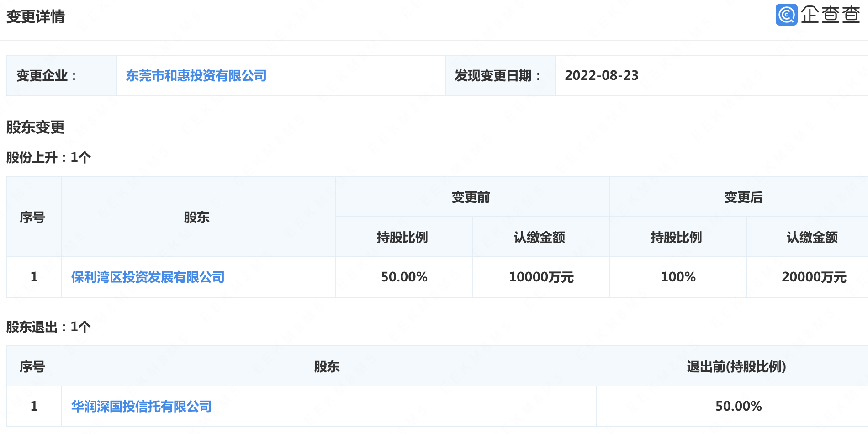Click the 100% holding ratio cell

[x=678, y=277]
